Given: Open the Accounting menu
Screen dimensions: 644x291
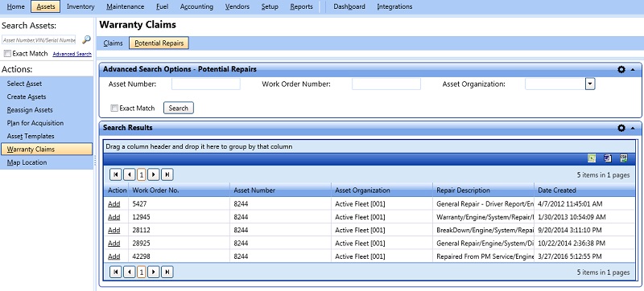Looking at the screenshot, I should [196, 6].
